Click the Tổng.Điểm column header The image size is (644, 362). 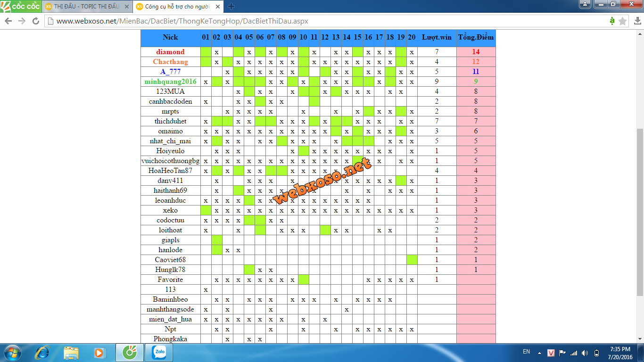point(476,37)
